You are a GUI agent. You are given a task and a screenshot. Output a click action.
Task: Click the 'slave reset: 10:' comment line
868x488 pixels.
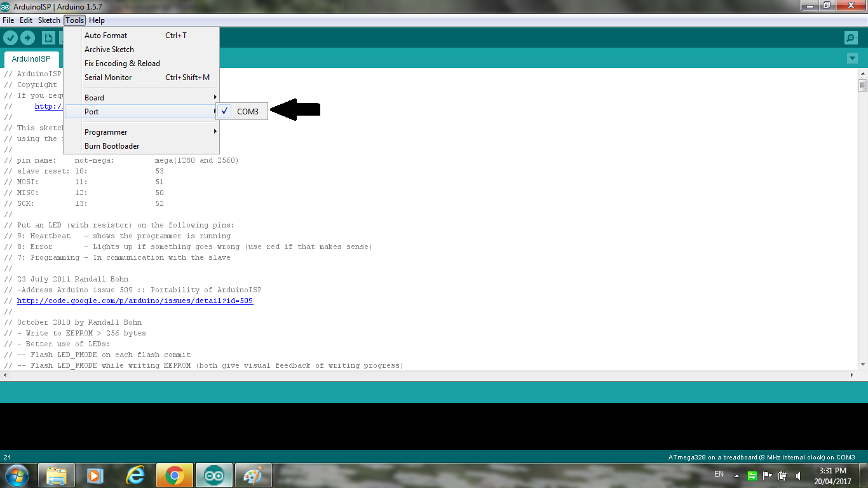click(x=84, y=171)
